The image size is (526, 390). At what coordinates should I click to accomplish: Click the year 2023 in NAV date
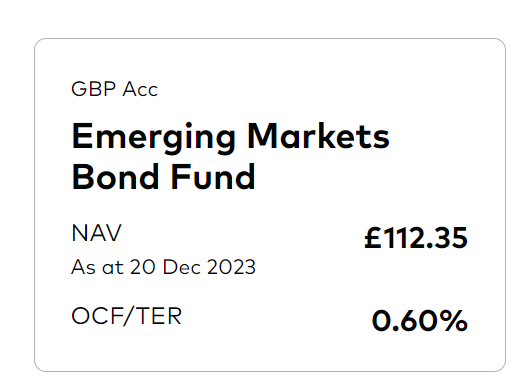pos(231,267)
